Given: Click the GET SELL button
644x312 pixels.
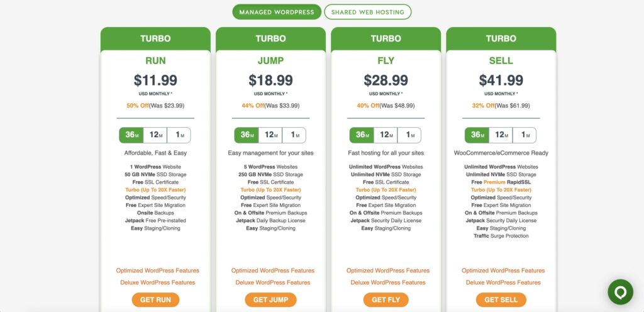Looking at the screenshot, I should click(x=501, y=299).
